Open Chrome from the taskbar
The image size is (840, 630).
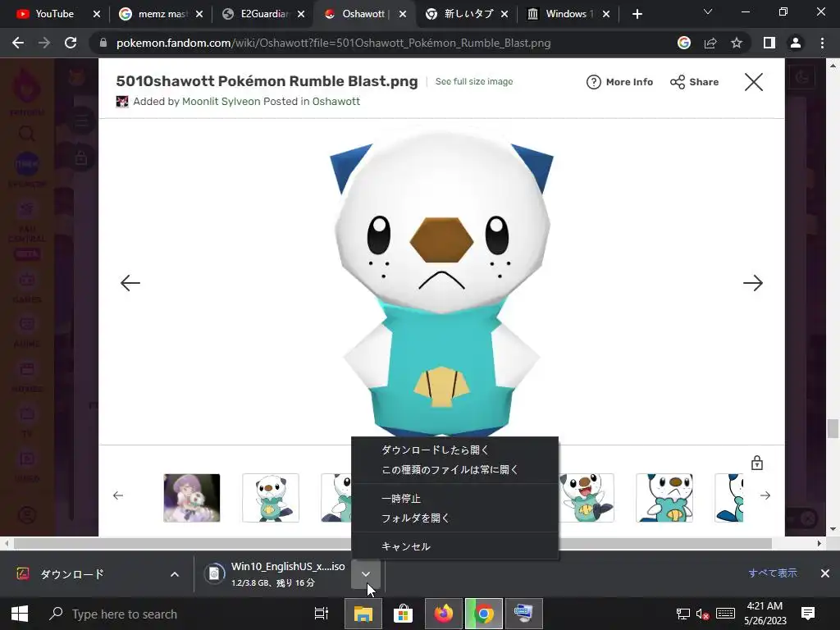pyautogui.click(x=484, y=614)
